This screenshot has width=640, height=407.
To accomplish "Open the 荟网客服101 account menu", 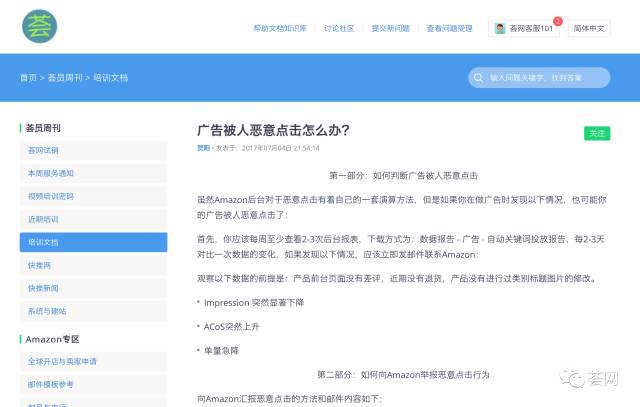I will coord(524,29).
